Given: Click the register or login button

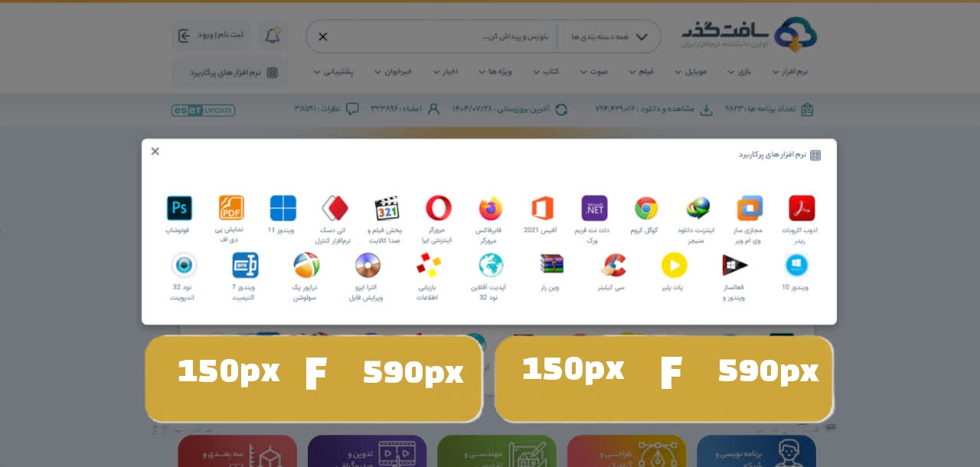Looking at the screenshot, I should click(211, 35).
